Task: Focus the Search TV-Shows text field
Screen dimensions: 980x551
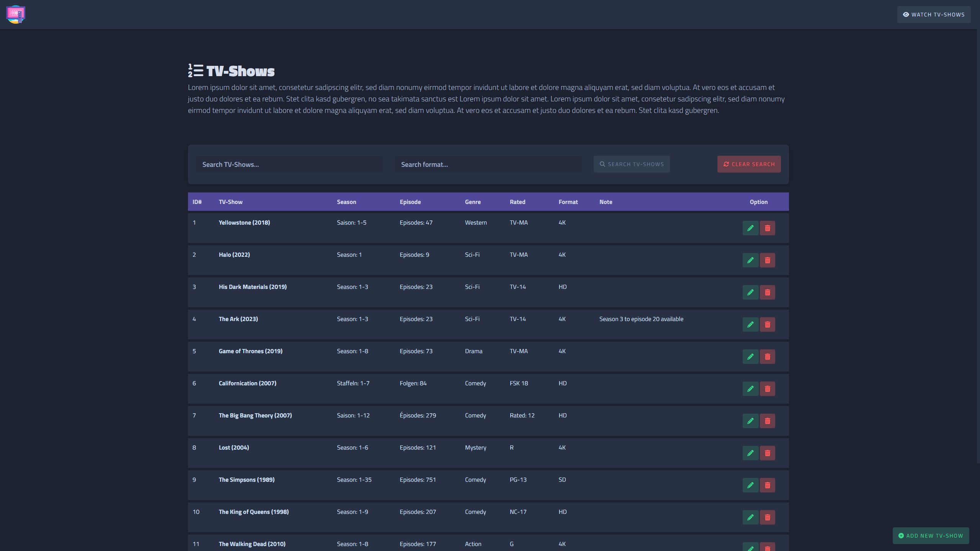Action: (289, 165)
